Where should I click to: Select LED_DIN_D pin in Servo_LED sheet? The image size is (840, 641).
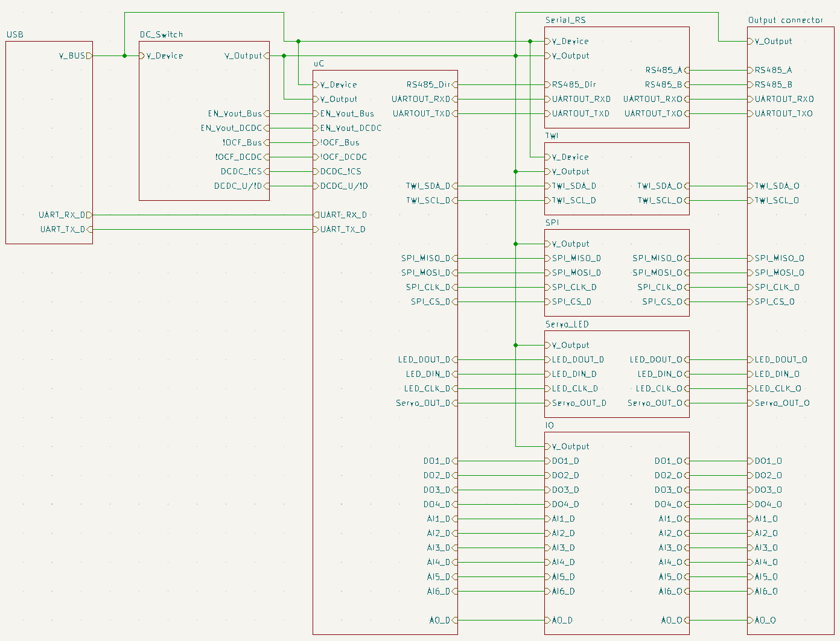click(x=571, y=374)
